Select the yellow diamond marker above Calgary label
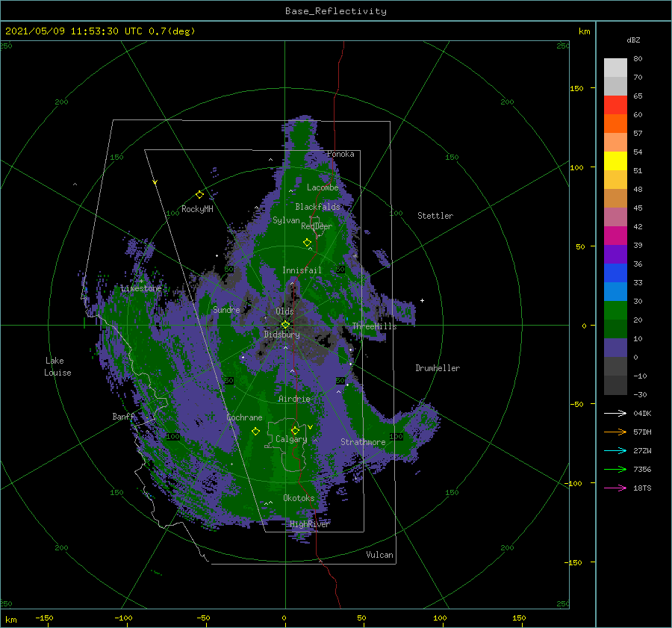This screenshot has width=672, height=628. pyautogui.click(x=295, y=430)
